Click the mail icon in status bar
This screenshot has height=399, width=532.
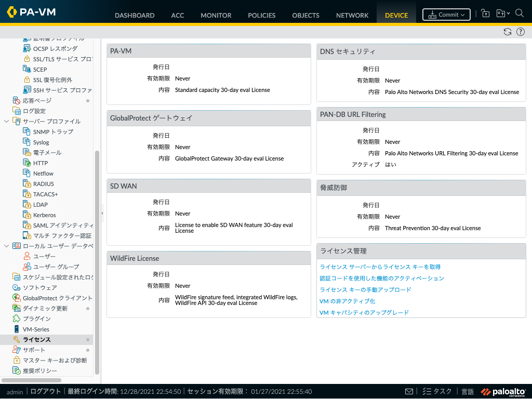(409, 392)
